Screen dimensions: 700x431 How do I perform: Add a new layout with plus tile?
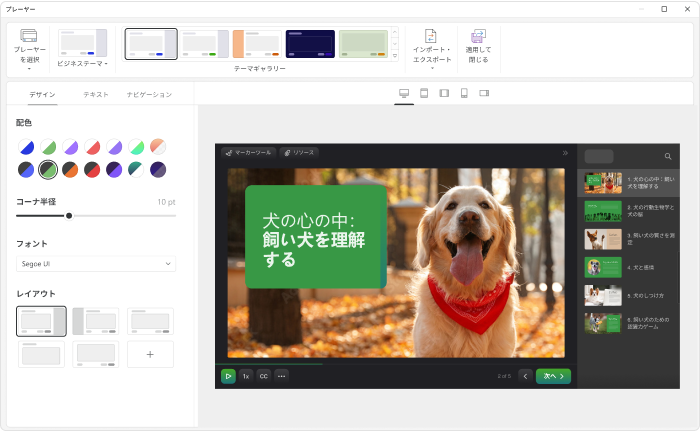click(150, 354)
